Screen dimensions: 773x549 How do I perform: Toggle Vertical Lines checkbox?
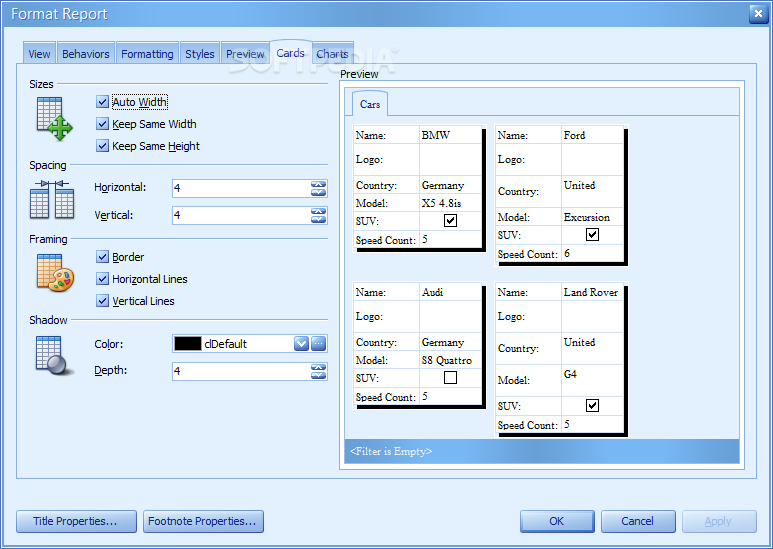[103, 301]
